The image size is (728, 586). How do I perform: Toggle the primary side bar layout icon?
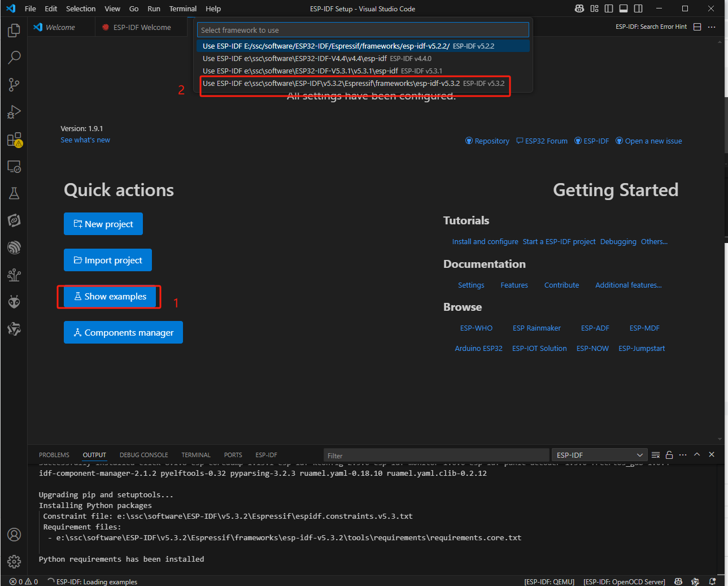(x=609, y=8)
